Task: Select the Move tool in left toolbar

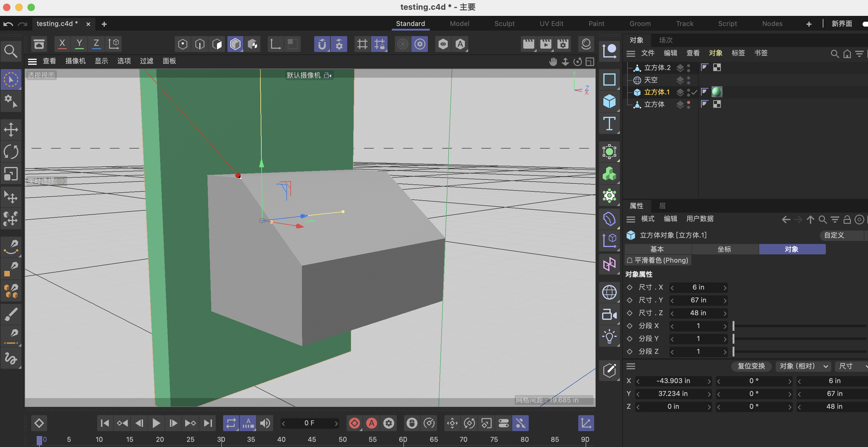Action: [x=11, y=130]
